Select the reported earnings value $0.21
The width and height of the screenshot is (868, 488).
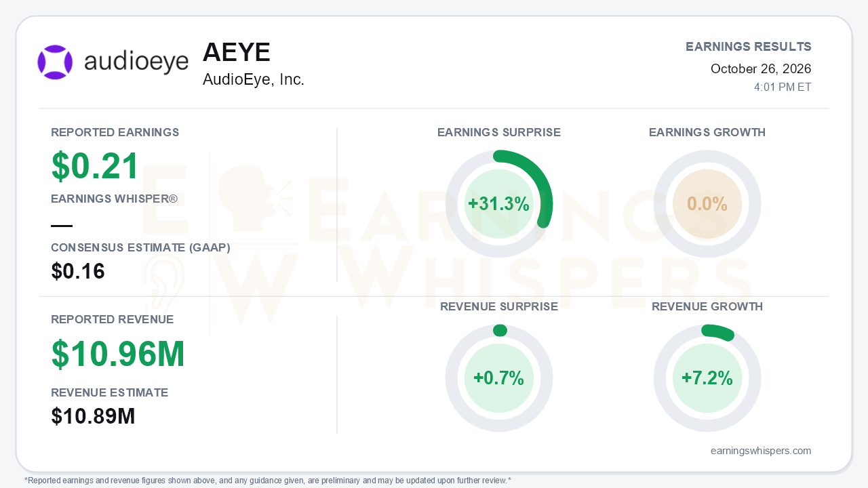(x=96, y=166)
